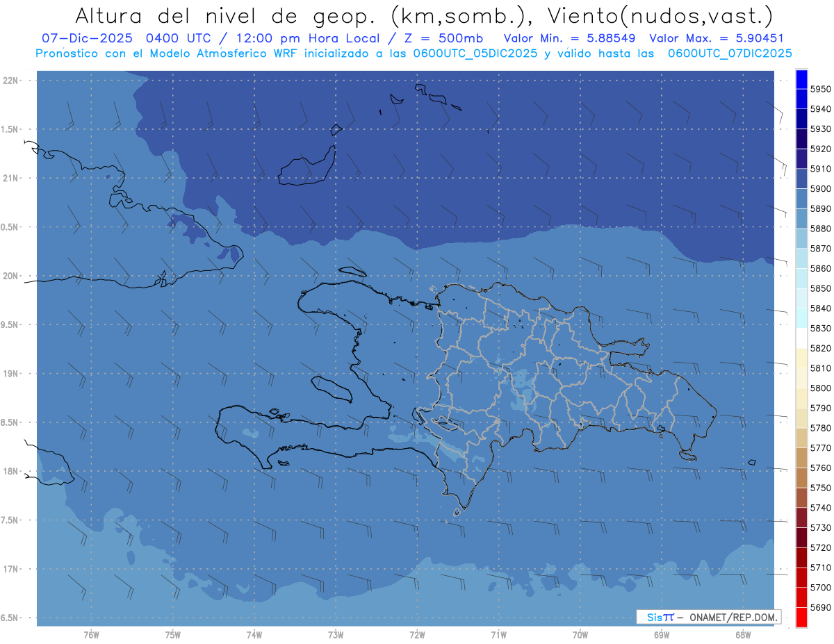The height and width of the screenshot is (644, 834).
Task: Click the '18N' latitude axis label
Action: (10, 472)
